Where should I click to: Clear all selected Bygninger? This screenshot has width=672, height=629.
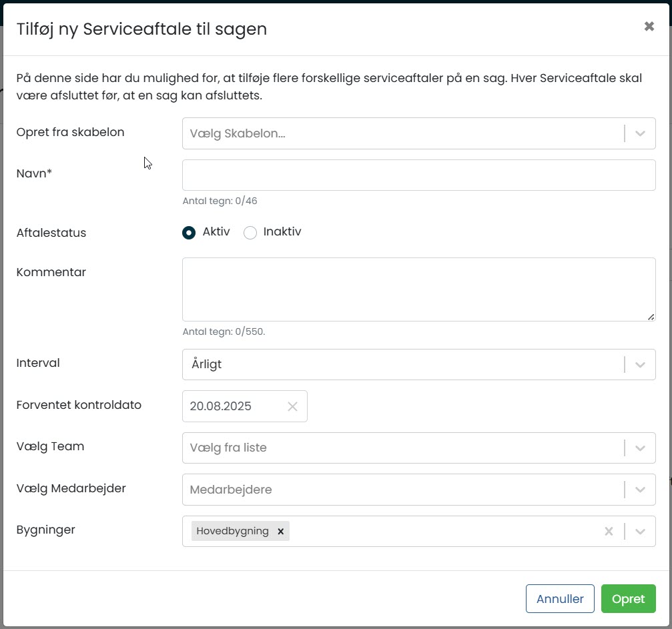pyautogui.click(x=609, y=531)
